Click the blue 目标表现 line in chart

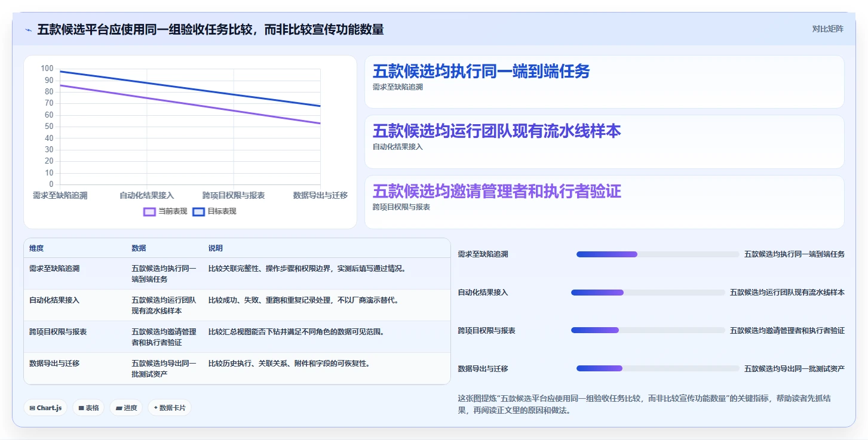190,89
